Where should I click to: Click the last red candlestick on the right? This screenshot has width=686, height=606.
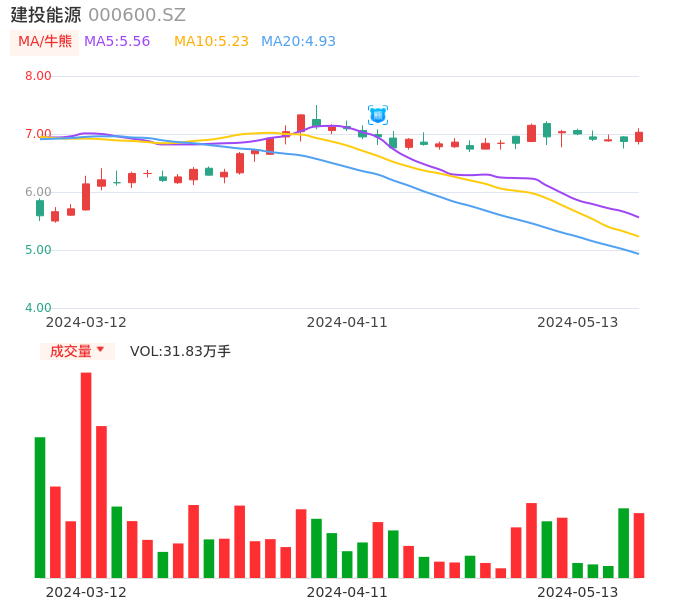click(639, 137)
